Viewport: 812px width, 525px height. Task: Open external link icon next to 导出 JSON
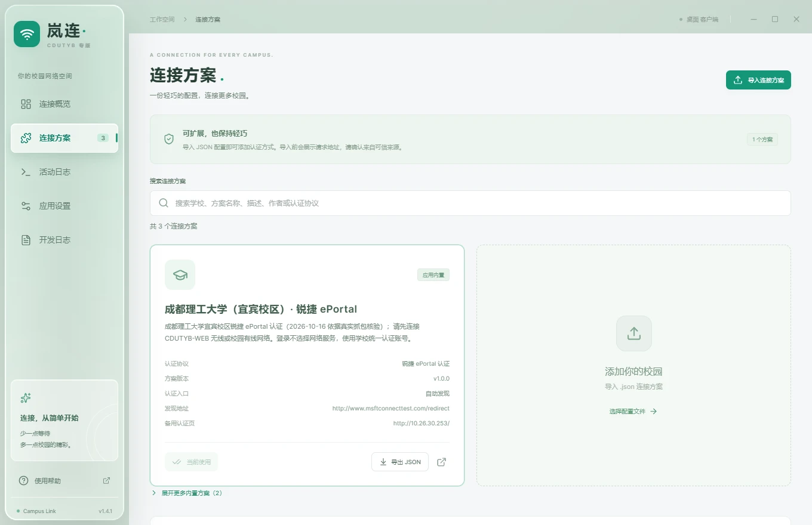(x=442, y=462)
